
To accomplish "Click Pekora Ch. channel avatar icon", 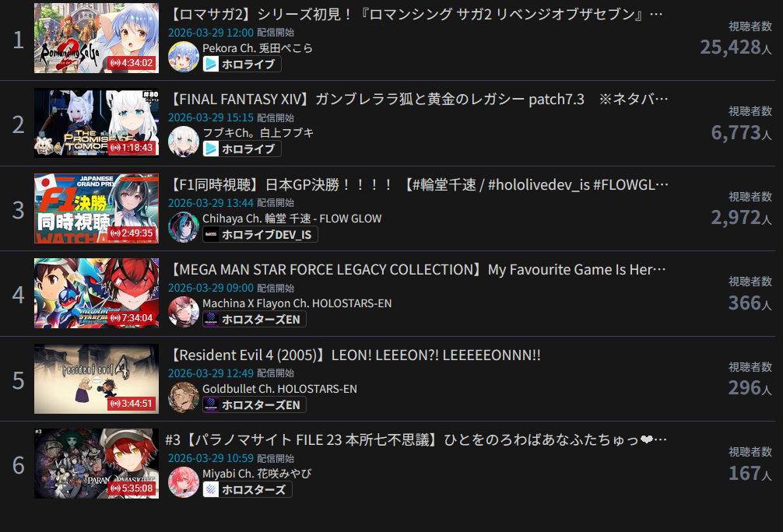I will (x=183, y=57).
